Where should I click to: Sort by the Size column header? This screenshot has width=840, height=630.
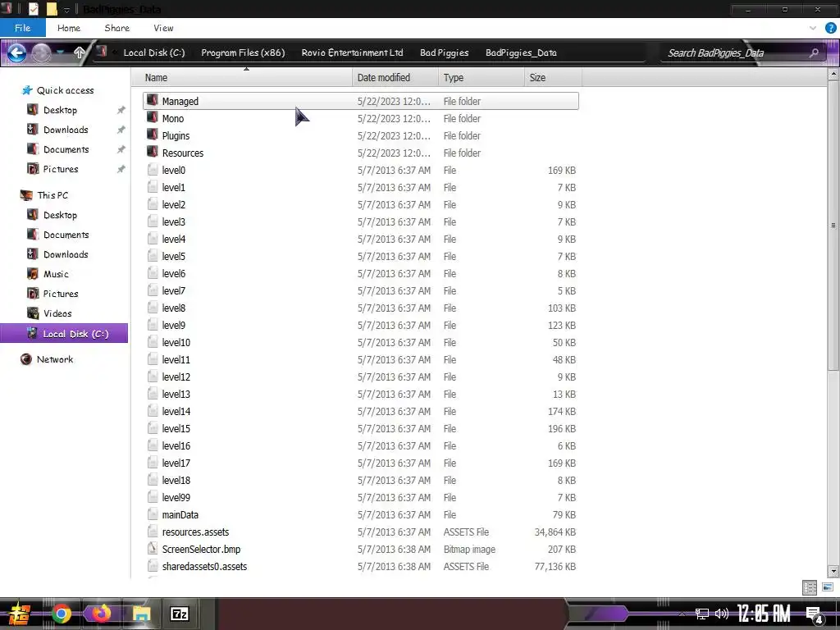point(553,78)
